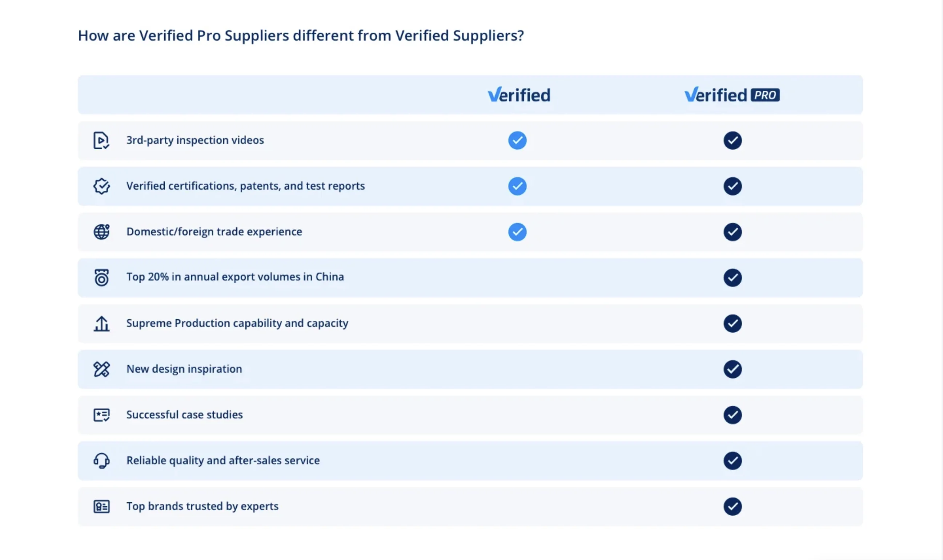
Task: Click the Verified PRO logo column header
Action: 731,95
